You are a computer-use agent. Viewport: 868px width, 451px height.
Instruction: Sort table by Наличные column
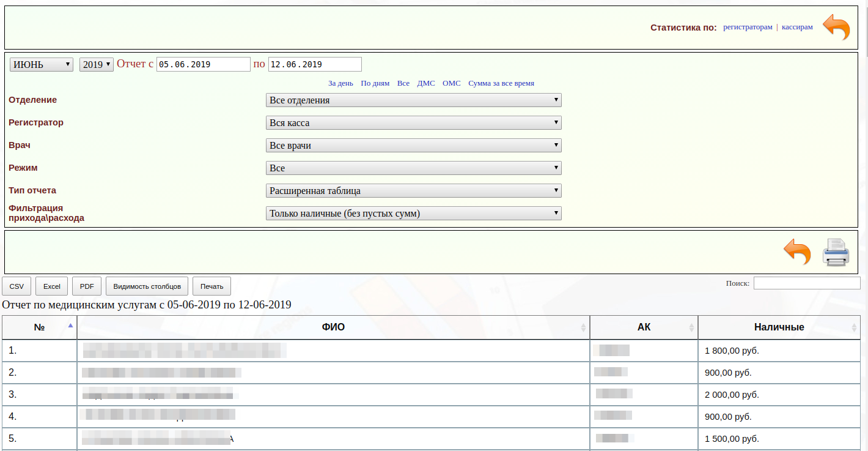pos(779,327)
